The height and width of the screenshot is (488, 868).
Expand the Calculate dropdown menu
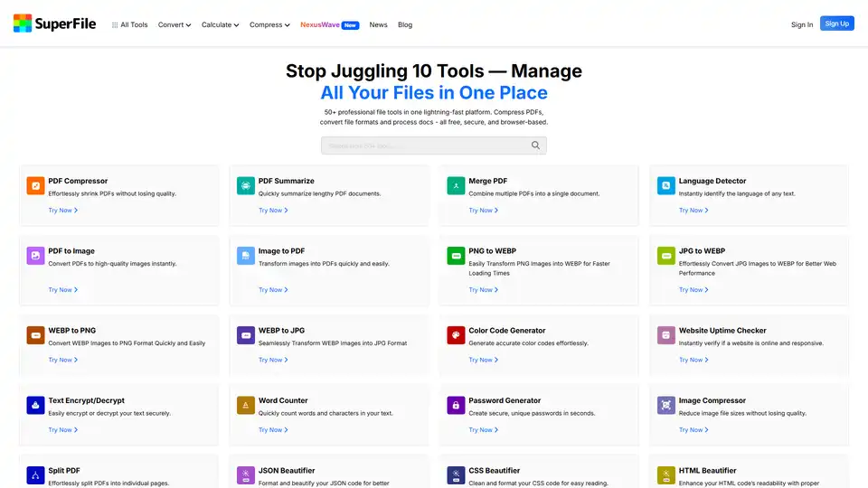point(220,25)
